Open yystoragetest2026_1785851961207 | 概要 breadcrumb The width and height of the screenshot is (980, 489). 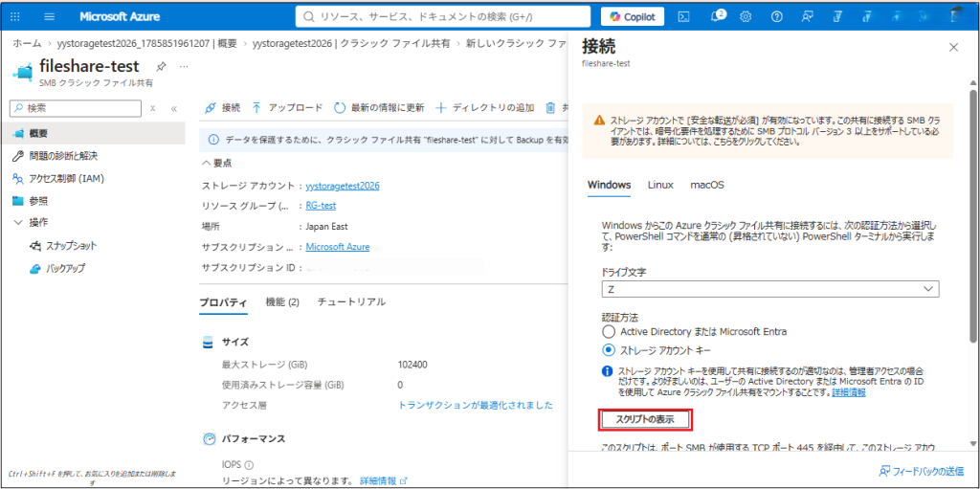146,43
